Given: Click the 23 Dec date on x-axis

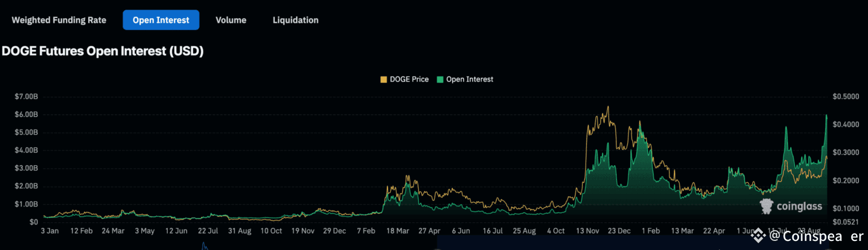Looking at the screenshot, I should [x=620, y=231].
